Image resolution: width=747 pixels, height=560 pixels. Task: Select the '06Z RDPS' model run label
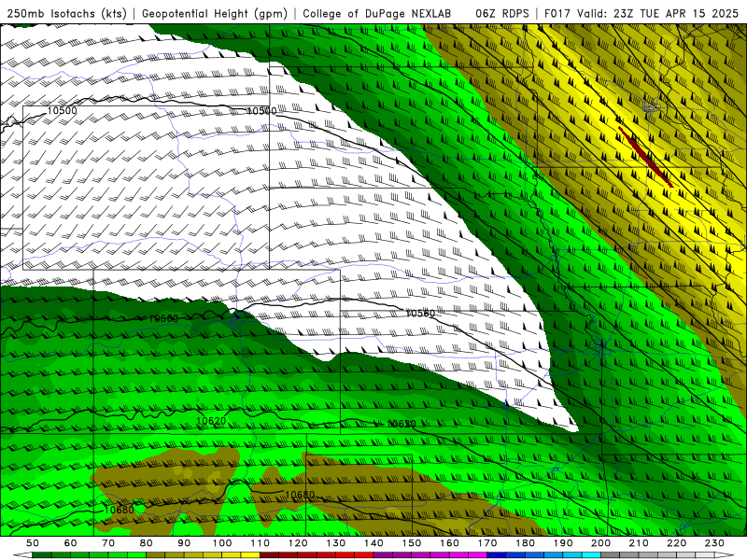[x=502, y=14]
